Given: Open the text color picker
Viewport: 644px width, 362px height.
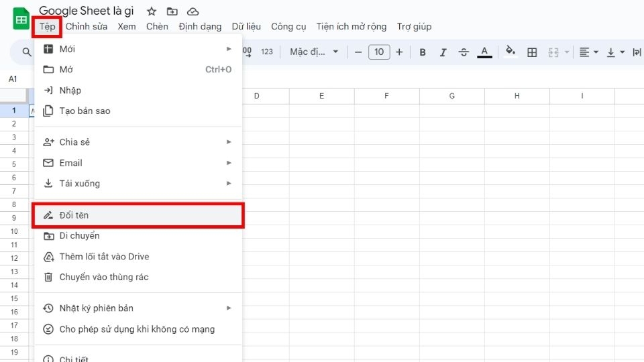Looking at the screenshot, I should (x=484, y=52).
